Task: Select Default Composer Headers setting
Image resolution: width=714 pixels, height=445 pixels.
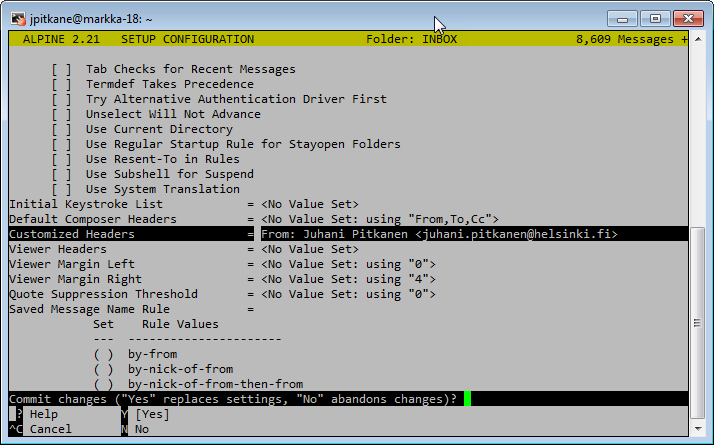Action: click(x=92, y=219)
